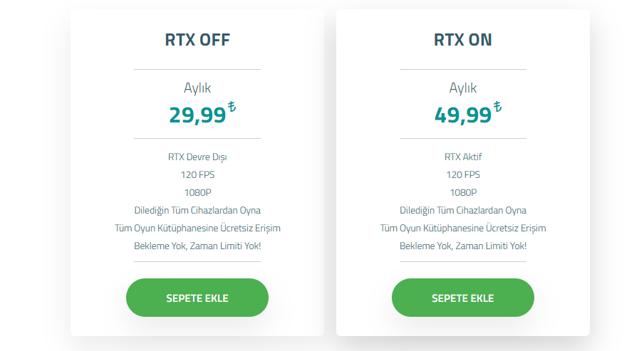Click the Aylık label in RTX OFF card
The height and width of the screenshot is (351, 644).
coord(197,88)
